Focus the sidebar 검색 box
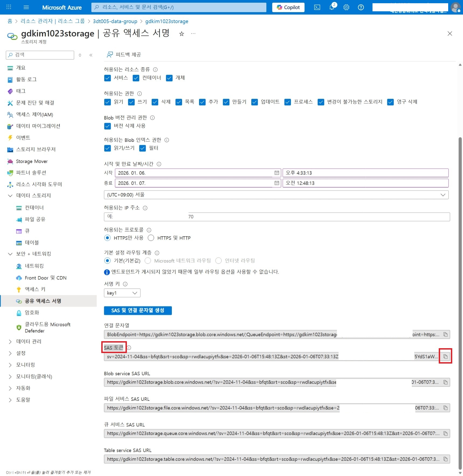 click(x=40, y=55)
